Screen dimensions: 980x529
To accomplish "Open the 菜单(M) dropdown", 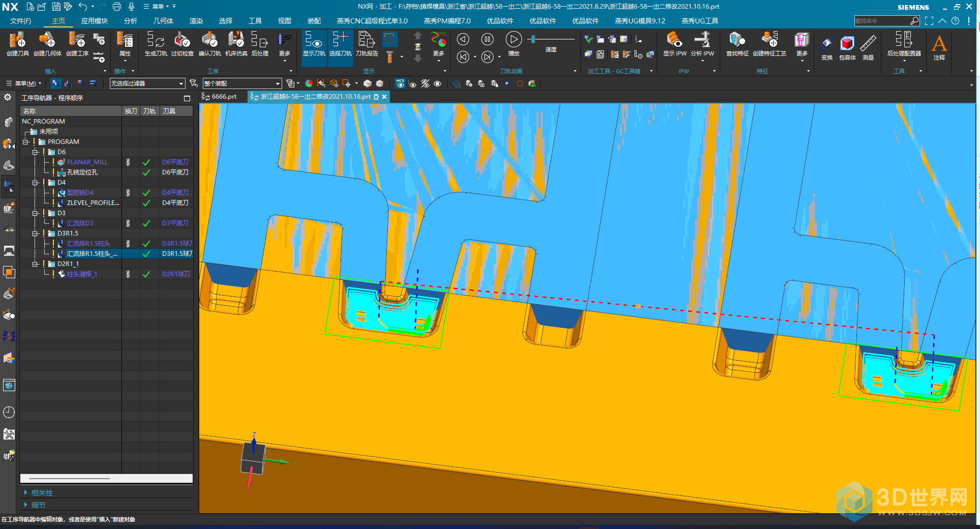I will (x=24, y=83).
